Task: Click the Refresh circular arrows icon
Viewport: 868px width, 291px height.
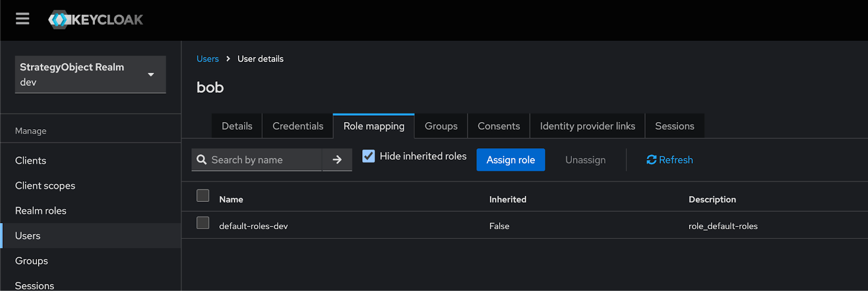Action: [652, 160]
